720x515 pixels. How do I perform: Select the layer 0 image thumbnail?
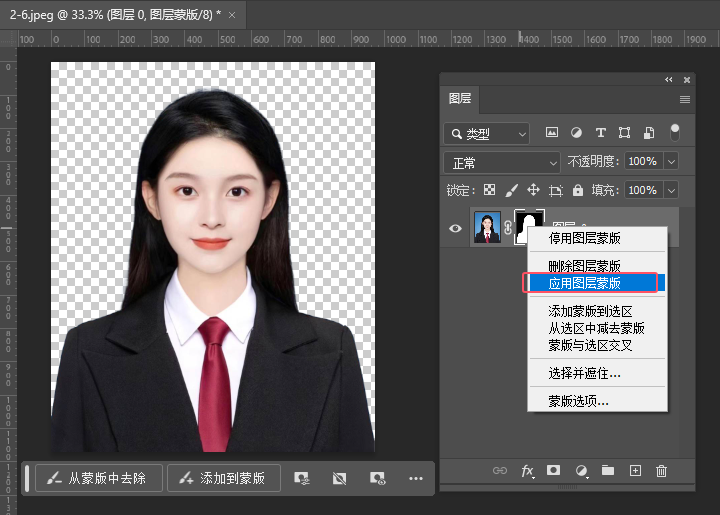click(487, 228)
